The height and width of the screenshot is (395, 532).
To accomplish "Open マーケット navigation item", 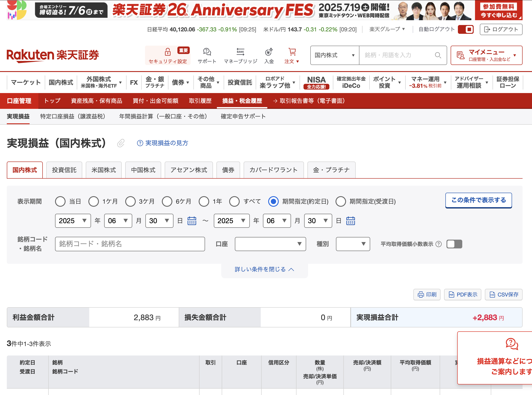I will (26, 83).
